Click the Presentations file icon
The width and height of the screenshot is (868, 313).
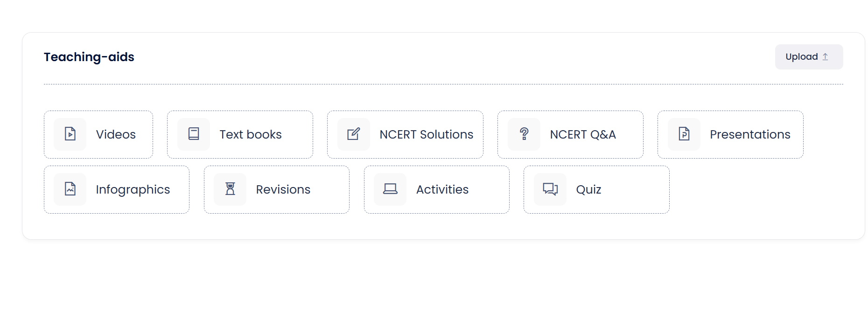click(684, 134)
